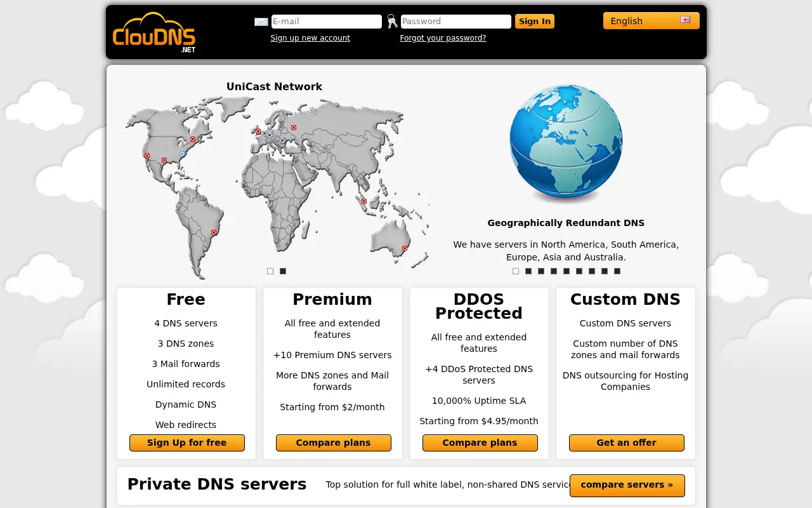Click the Web redirects feature text
Image resolution: width=812 pixels, height=508 pixels.
[186, 425]
